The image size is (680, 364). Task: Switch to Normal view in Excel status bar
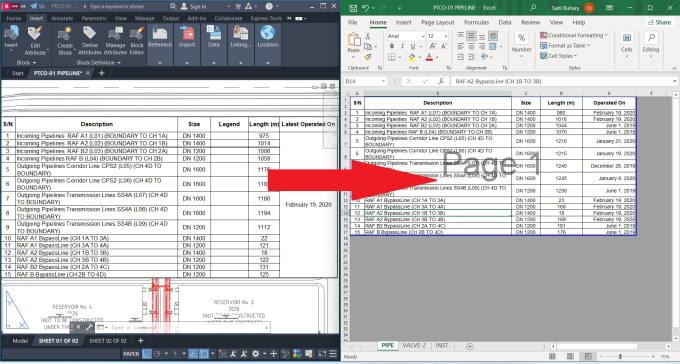pos(552,356)
